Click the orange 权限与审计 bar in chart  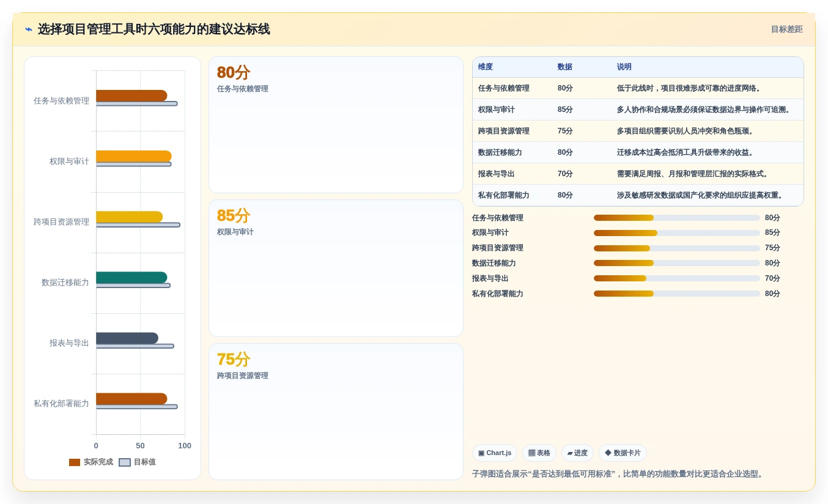tap(134, 157)
